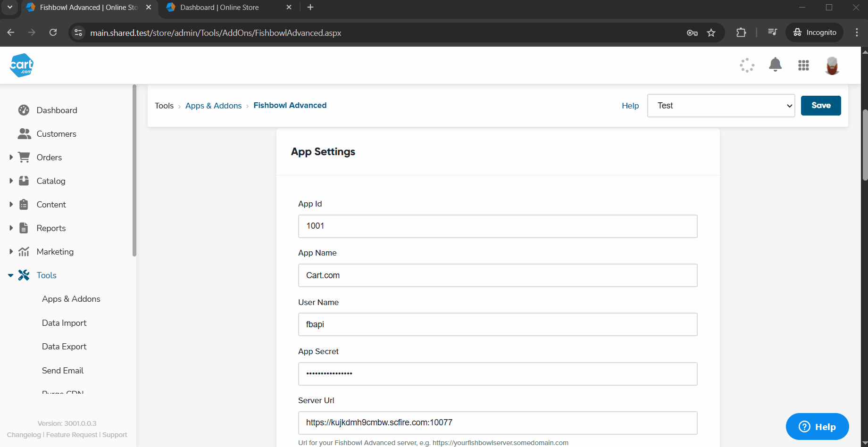The height and width of the screenshot is (447, 868).
Task: Click the Apps & Addons breadcrumb link
Action: pos(213,106)
